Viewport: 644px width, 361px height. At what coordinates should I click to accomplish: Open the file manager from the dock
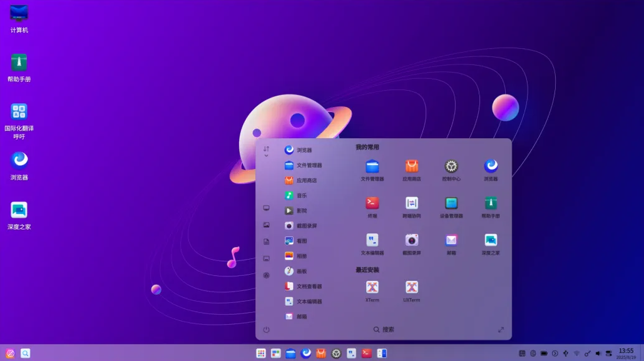tap(291, 353)
